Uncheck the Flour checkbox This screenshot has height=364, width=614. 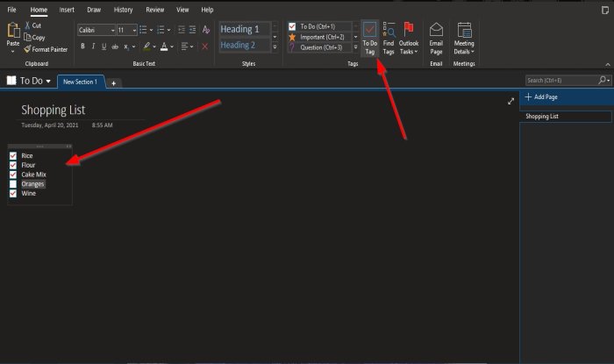(13, 165)
